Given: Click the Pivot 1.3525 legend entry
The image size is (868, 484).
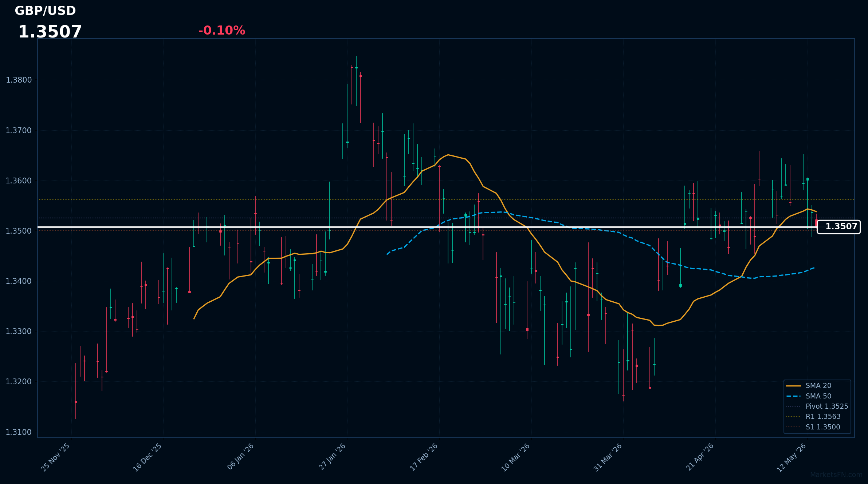Looking at the screenshot, I should click(x=817, y=406).
